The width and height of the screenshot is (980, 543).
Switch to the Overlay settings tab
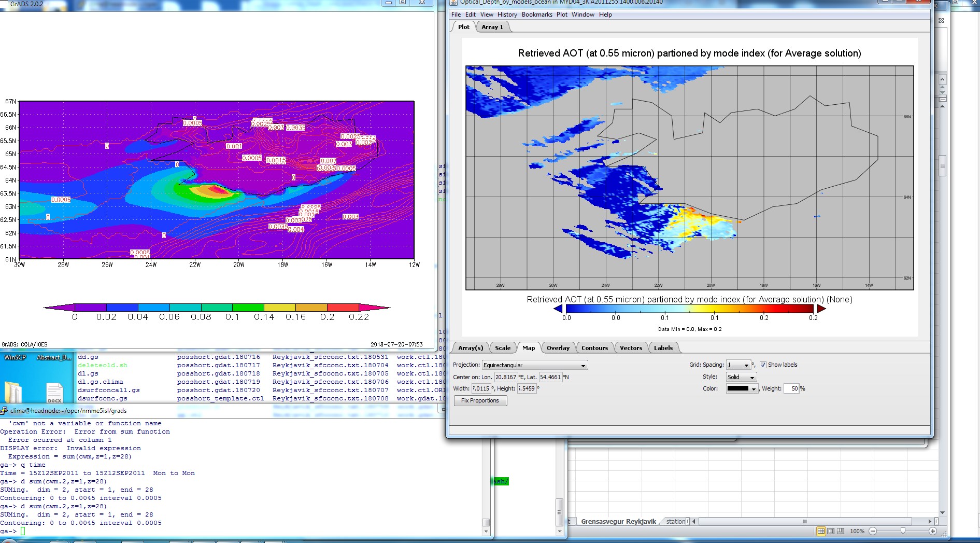(x=558, y=348)
